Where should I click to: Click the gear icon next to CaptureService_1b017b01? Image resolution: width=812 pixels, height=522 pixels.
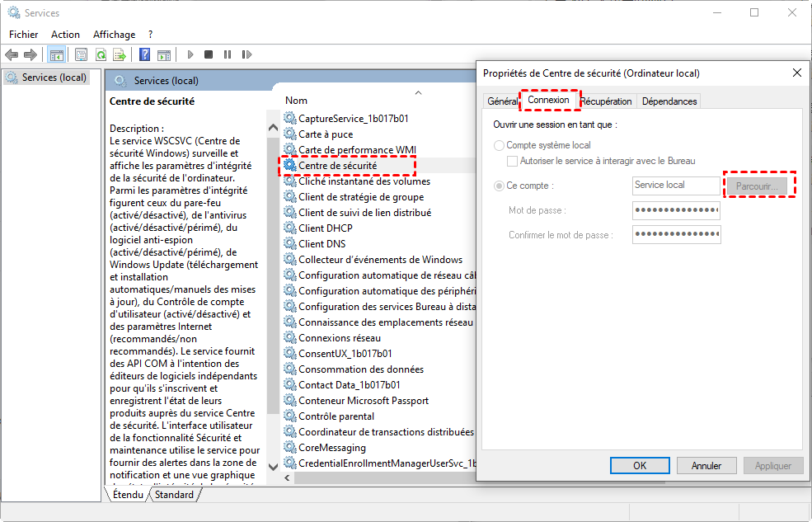tap(290, 118)
